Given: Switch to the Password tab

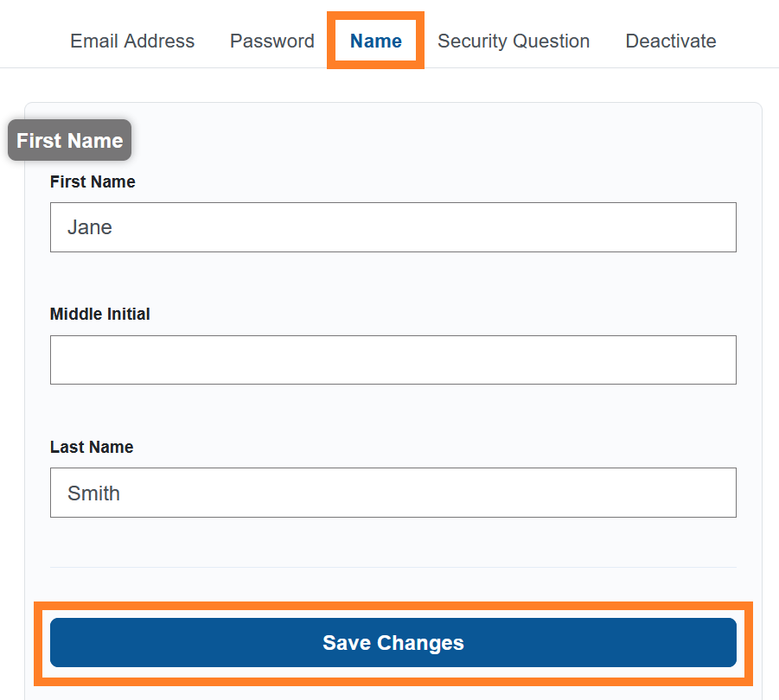Looking at the screenshot, I should 271,41.
